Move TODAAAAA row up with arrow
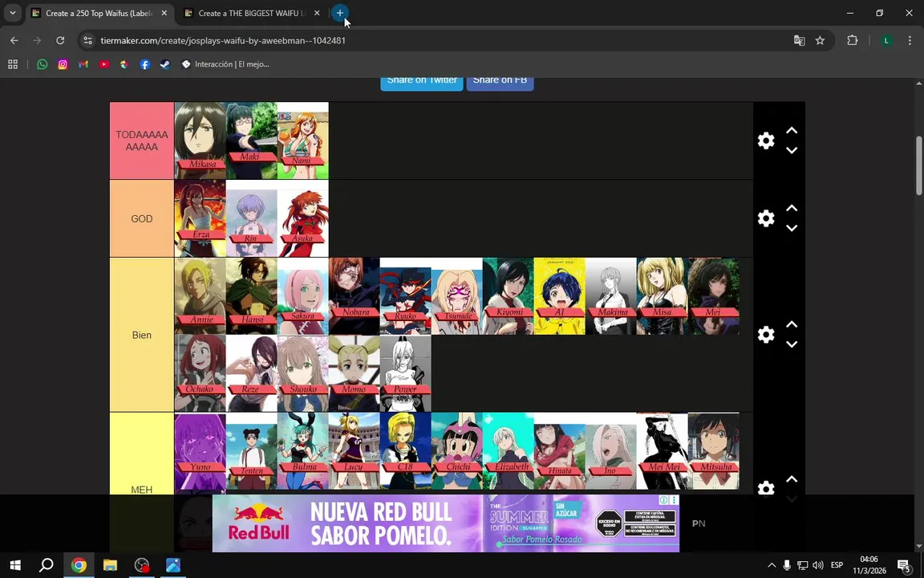Viewport: 924px width, 578px height. click(792, 130)
